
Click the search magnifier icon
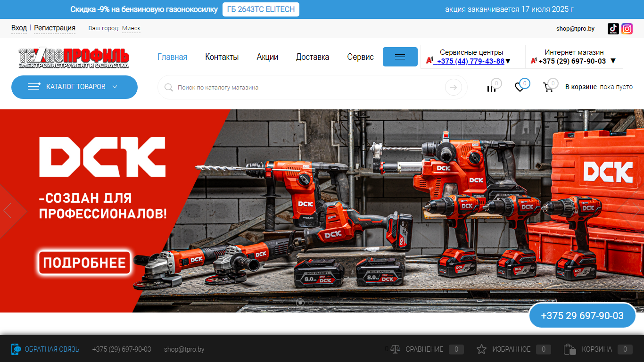pos(168,87)
